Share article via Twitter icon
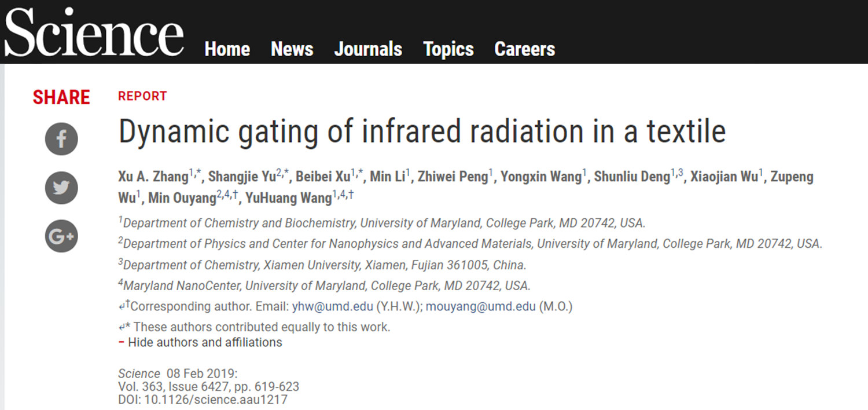Image resolution: width=868 pixels, height=410 pixels. point(61,188)
